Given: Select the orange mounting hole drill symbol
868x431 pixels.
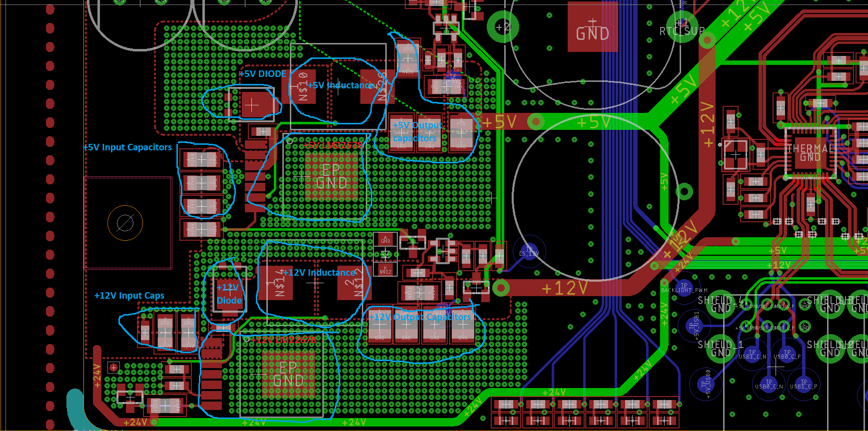Looking at the screenshot, I should tap(125, 223).
